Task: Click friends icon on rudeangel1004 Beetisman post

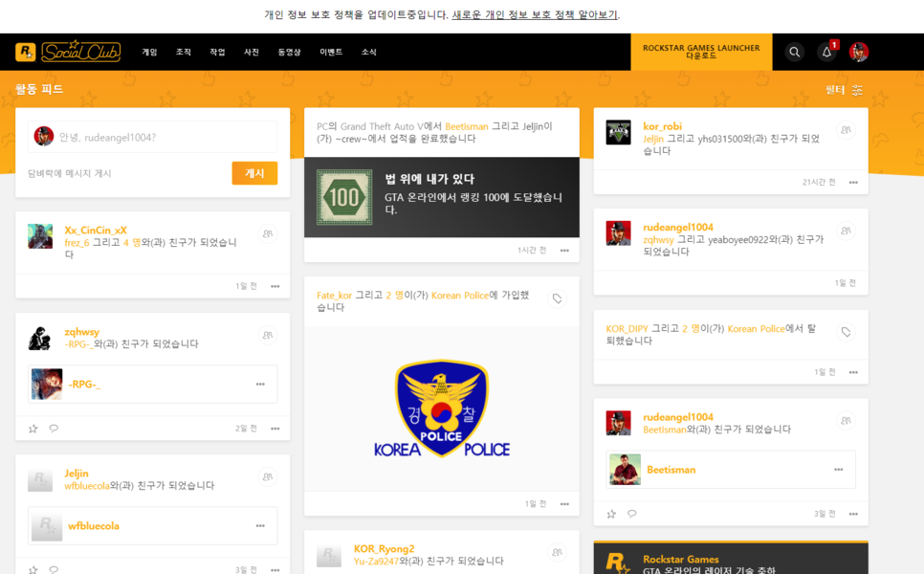Action: click(846, 420)
